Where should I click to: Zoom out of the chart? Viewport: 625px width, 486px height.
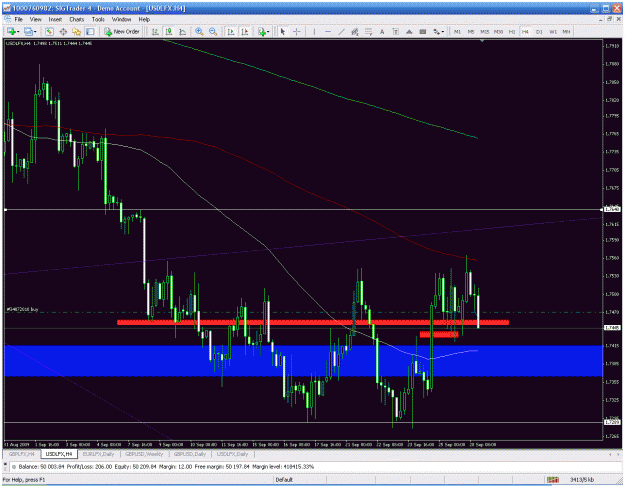[x=213, y=31]
